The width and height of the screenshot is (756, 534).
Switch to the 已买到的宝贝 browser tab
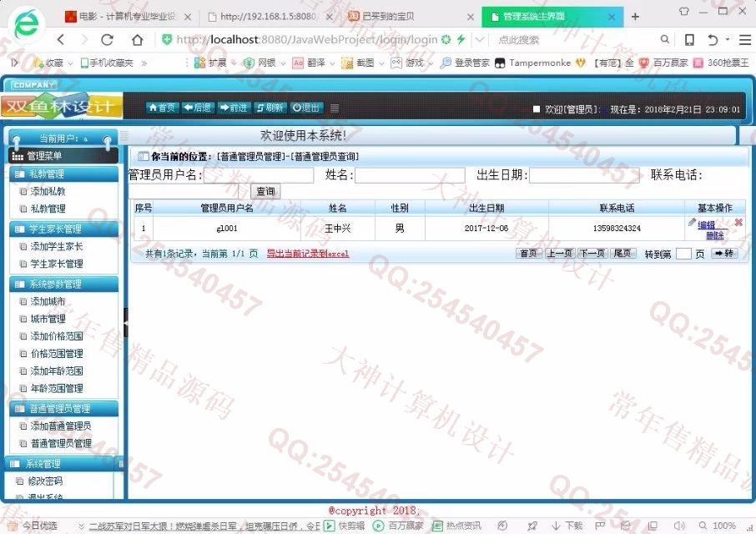409,17
